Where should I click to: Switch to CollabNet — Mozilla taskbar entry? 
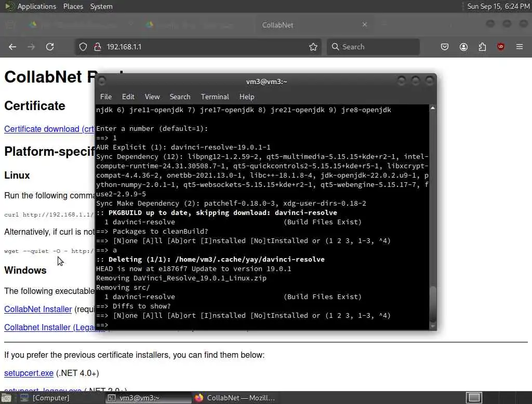click(x=235, y=398)
